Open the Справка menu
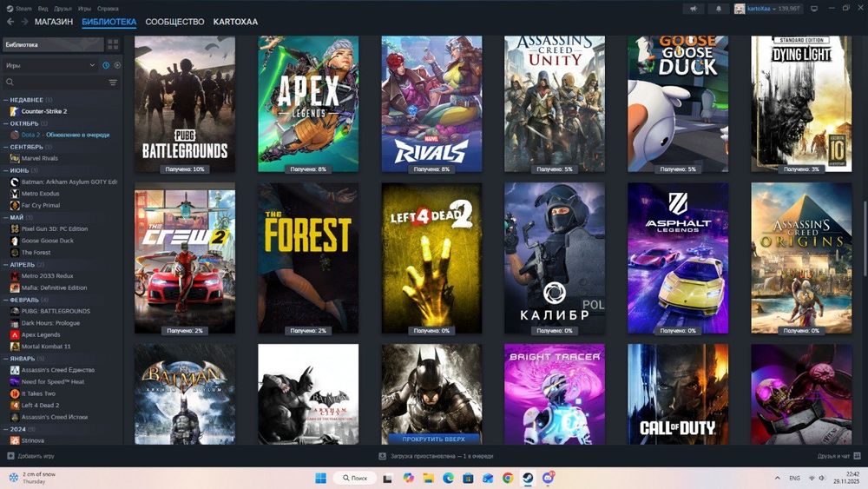The width and height of the screenshot is (868, 489). (108, 9)
